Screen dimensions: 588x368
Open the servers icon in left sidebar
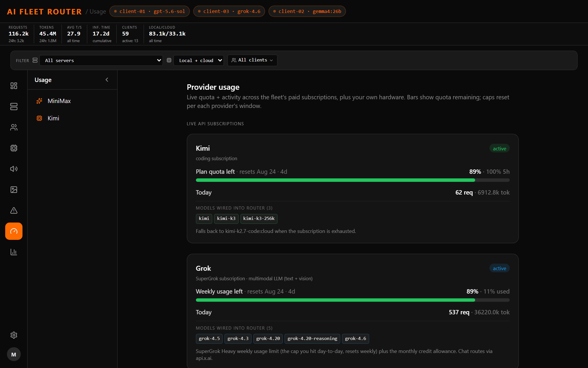(14, 107)
